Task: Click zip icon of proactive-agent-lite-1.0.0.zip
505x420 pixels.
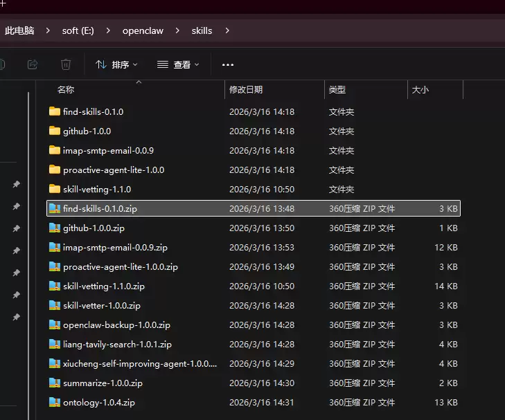Action: pos(55,266)
